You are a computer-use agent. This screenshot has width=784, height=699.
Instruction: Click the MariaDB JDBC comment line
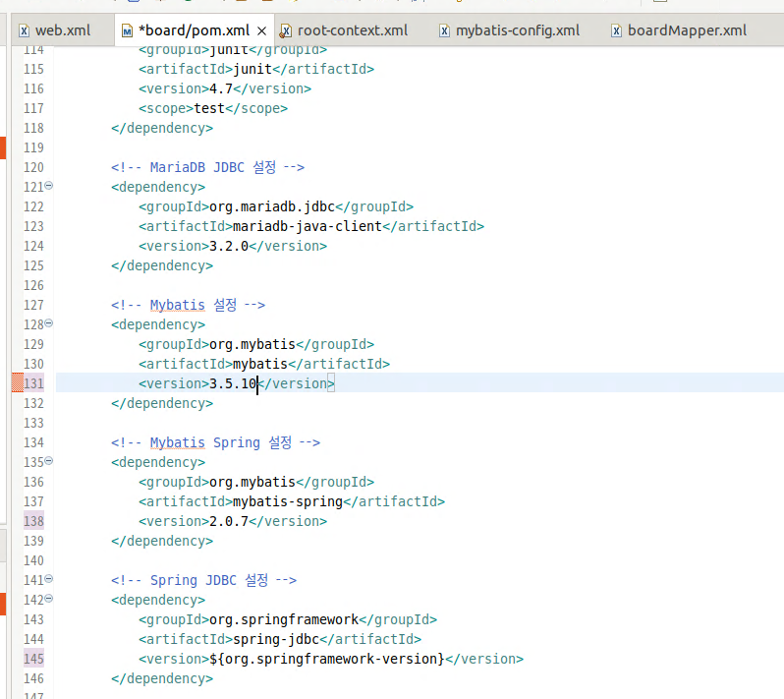207,167
